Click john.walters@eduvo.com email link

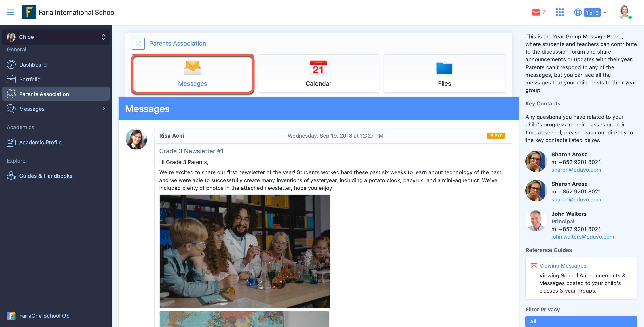click(x=583, y=237)
